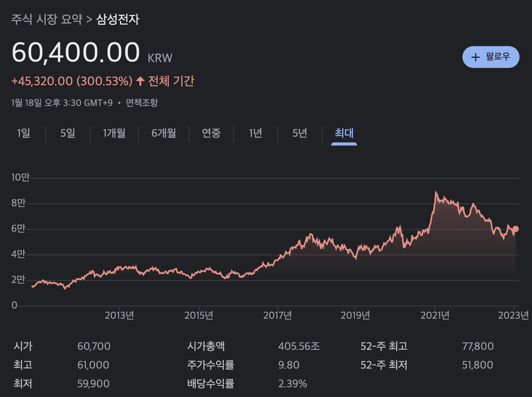Click the 시가총액 label
Screen dimensions: 532x397
(x=206, y=346)
